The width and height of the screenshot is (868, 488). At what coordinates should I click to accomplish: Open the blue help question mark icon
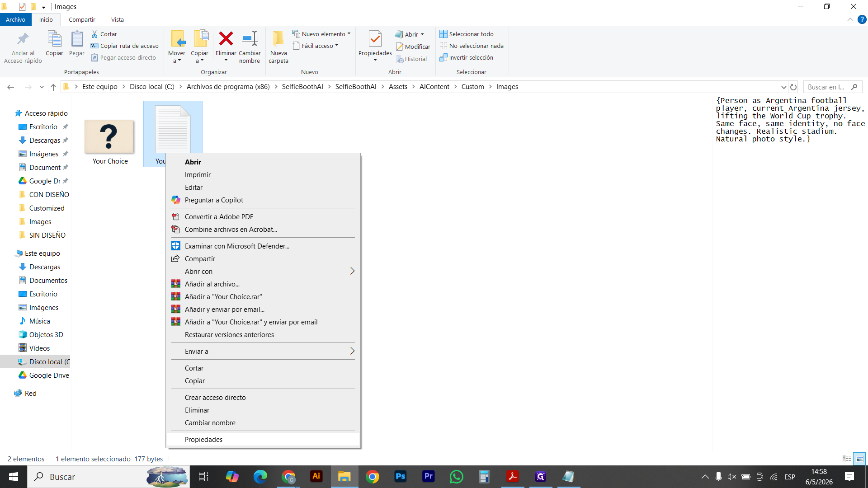tap(862, 19)
